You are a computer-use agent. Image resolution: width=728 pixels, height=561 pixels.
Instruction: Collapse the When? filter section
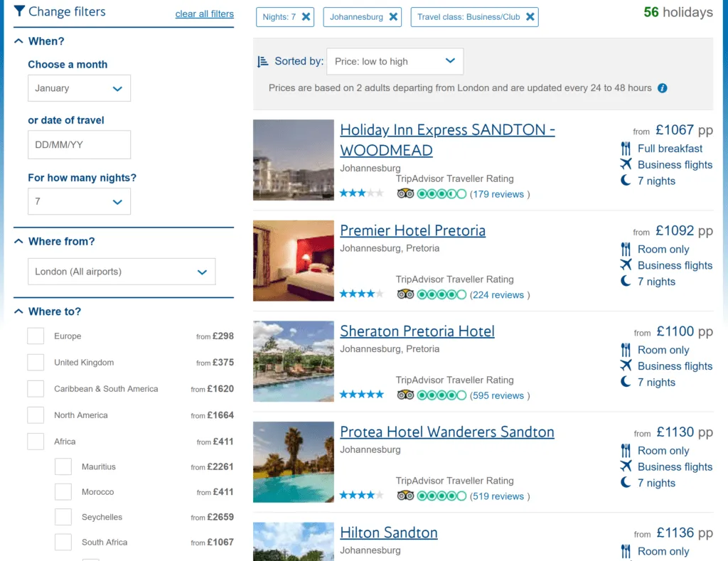[x=20, y=41]
